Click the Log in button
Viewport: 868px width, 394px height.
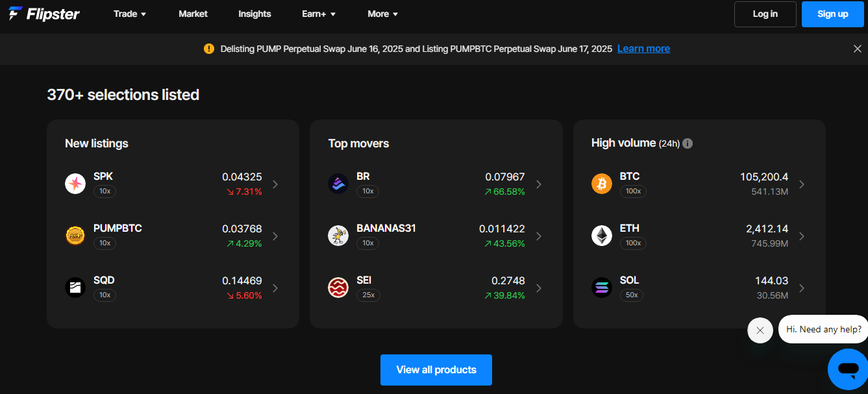coord(765,14)
